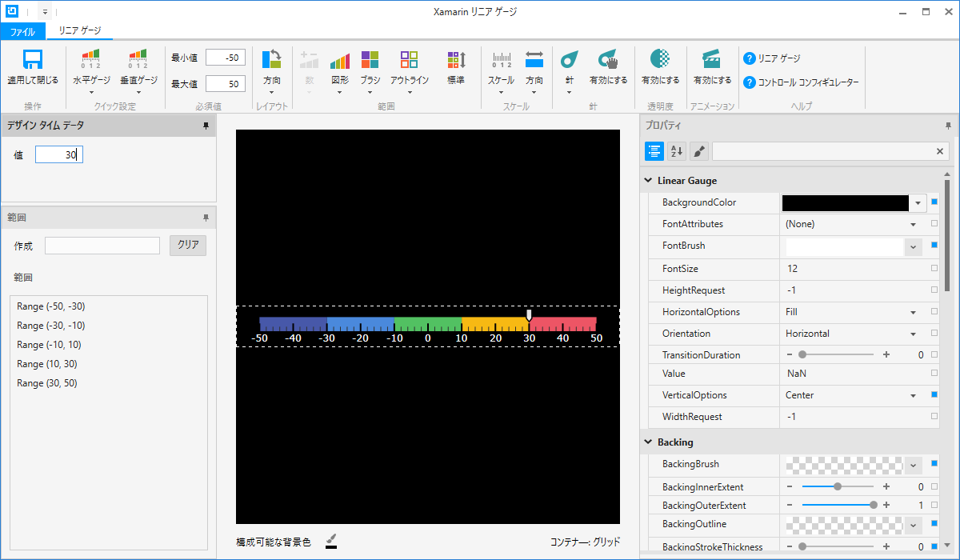
Task: Toggle alphabetical sort in properties panel
Action: (x=677, y=151)
